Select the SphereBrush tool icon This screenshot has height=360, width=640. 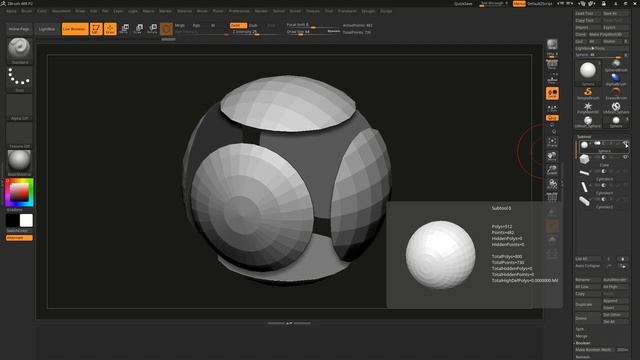point(616,65)
